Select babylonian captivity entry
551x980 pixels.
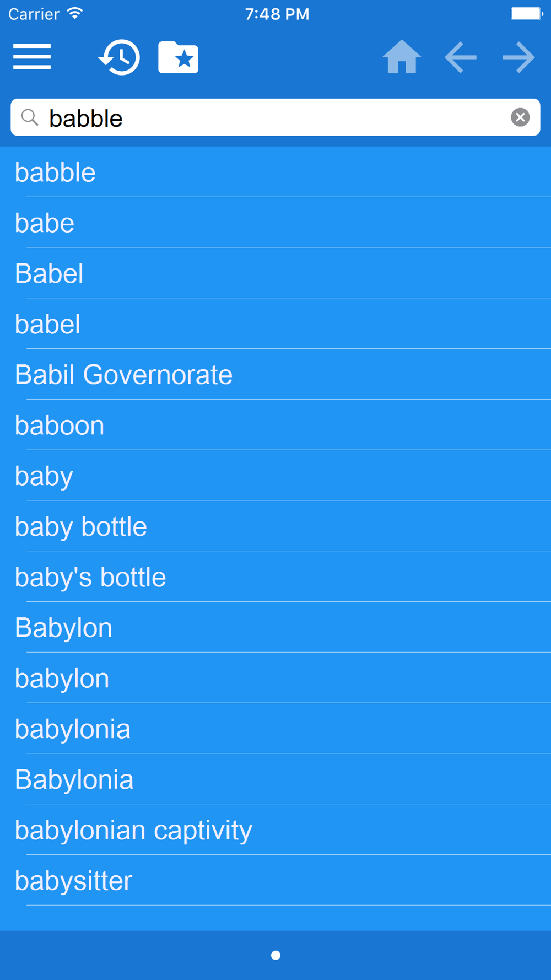pos(275,831)
